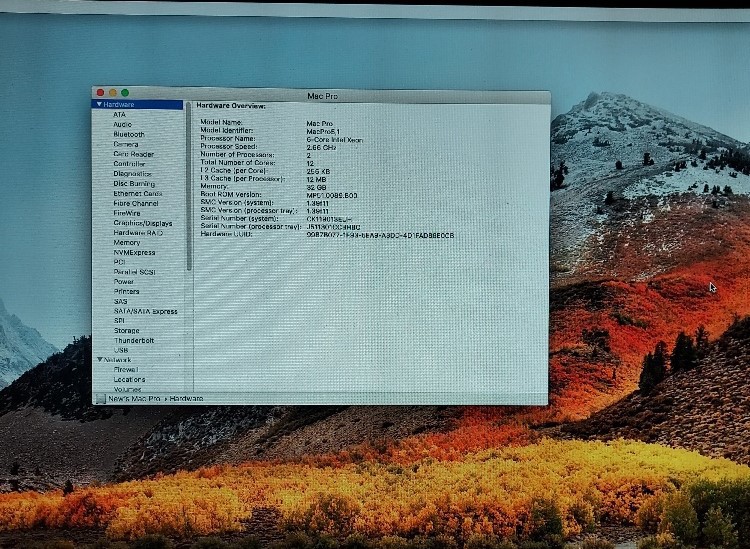Open the SATA/SATA Express section
Screen dimensions: 750x549
point(145,311)
